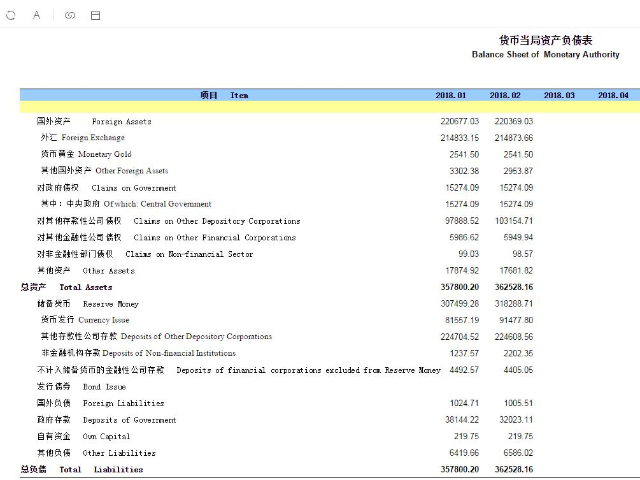Select the 'Monetary Gold' row label
The width and height of the screenshot is (640, 480).
[x=104, y=154]
